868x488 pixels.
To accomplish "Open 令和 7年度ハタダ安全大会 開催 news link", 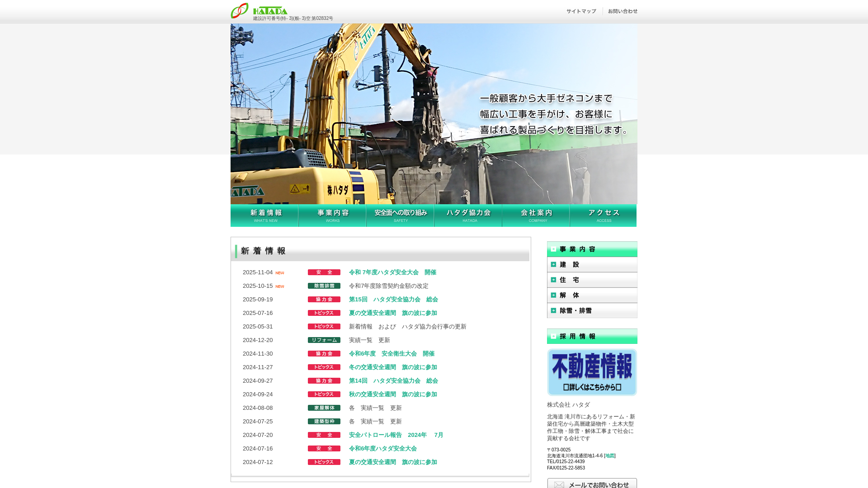I will 392,272.
